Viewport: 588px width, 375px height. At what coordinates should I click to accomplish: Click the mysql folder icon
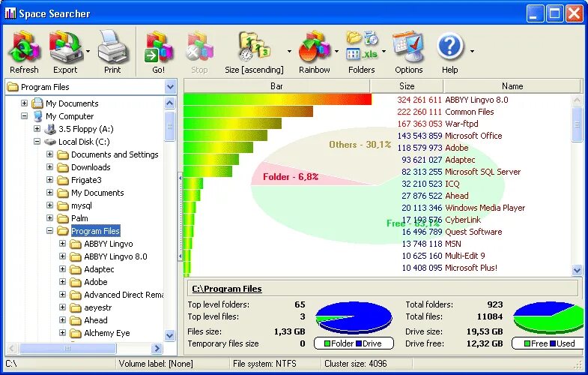63,205
